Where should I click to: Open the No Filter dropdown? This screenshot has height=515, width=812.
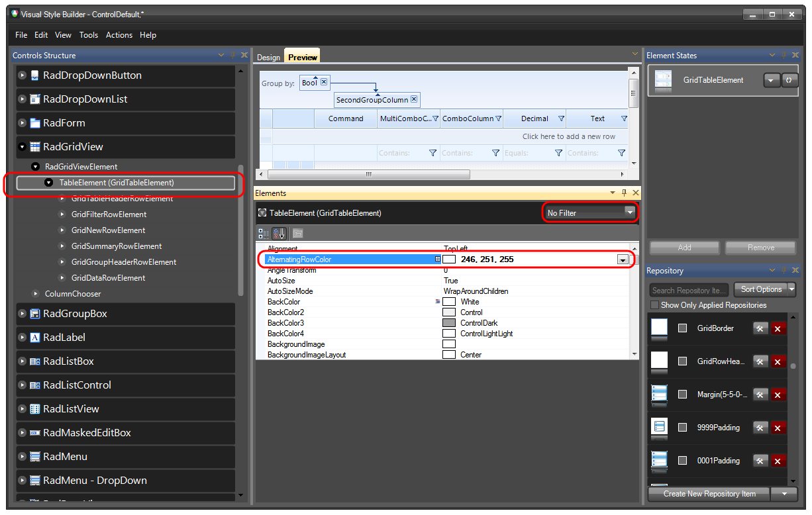(x=629, y=212)
